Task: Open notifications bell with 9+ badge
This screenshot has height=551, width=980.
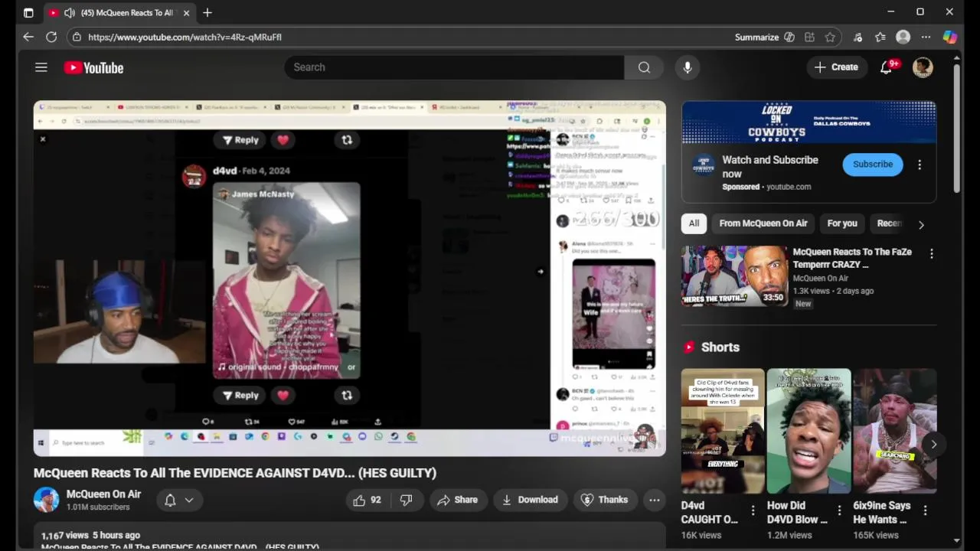Action: coord(887,67)
